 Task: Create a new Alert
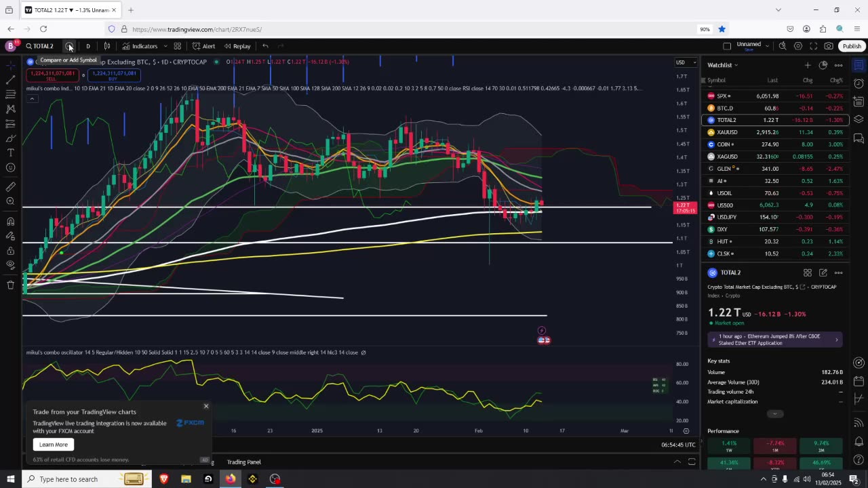(203, 46)
